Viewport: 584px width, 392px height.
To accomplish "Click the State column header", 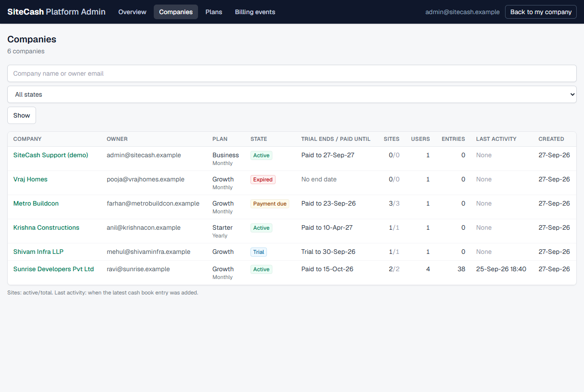I will [x=259, y=139].
